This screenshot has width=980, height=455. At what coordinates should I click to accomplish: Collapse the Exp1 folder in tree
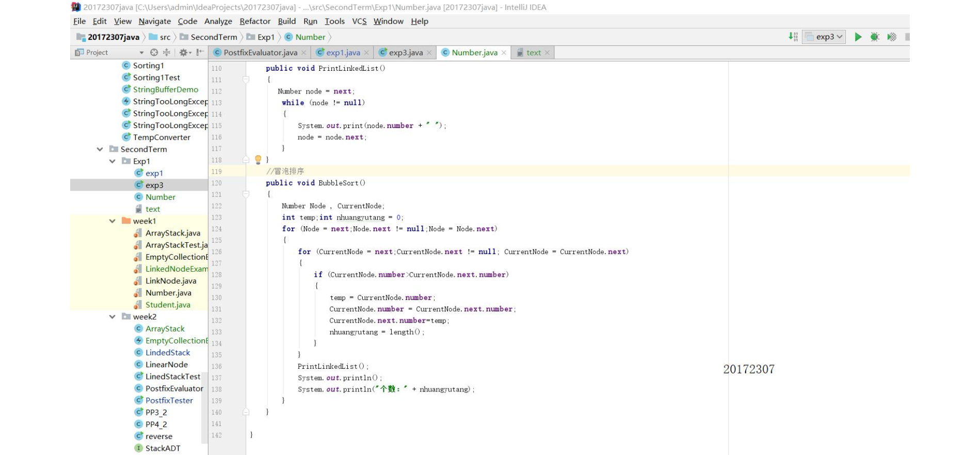[x=112, y=161]
